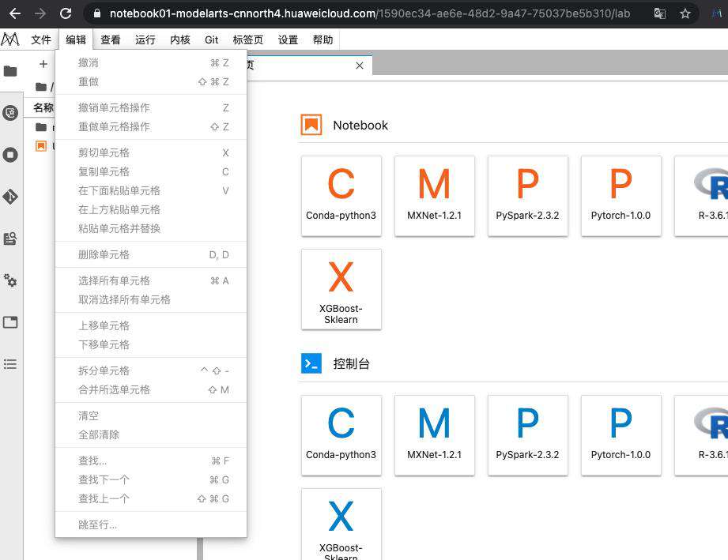The width and height of the screenshot is (728, 560).
Task: Bookmark the page with star icon
Action: pyautogui.click(x=685, y=13)
